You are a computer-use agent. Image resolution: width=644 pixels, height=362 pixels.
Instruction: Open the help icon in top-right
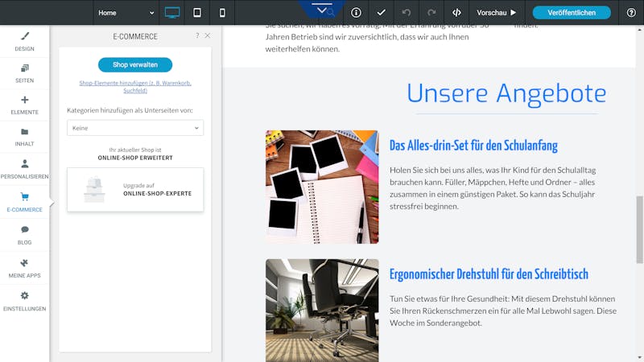point(631,13)
